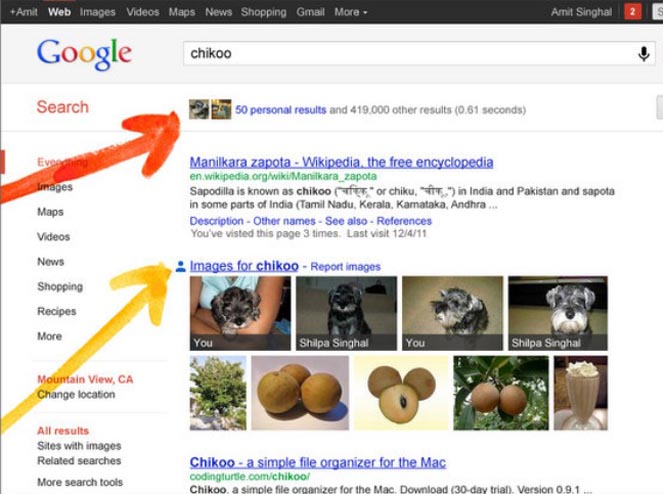The height and width of the screenshot is (494, 663).
Task: Click 50 personal results link
Action: tap(281, 110)
